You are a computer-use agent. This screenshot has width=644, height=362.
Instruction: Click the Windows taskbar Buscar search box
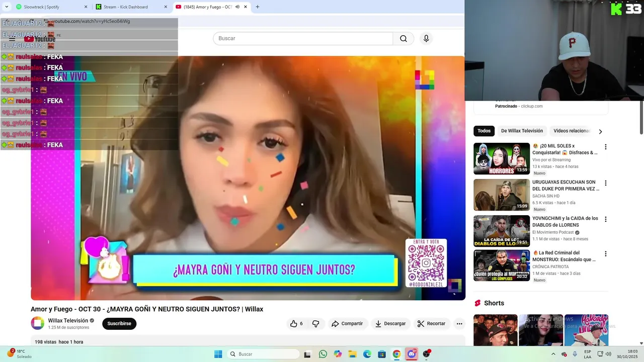click(x=262, y=354)
